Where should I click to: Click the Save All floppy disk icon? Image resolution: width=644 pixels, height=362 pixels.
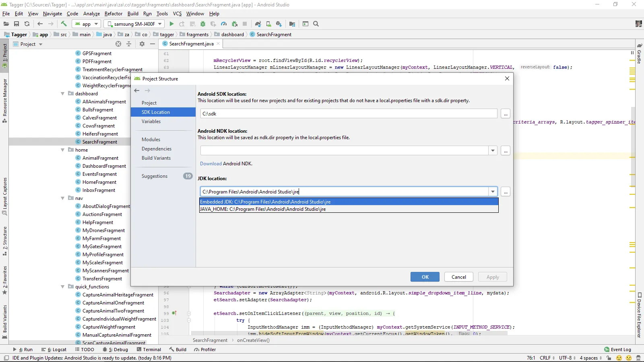click(17, 24)
